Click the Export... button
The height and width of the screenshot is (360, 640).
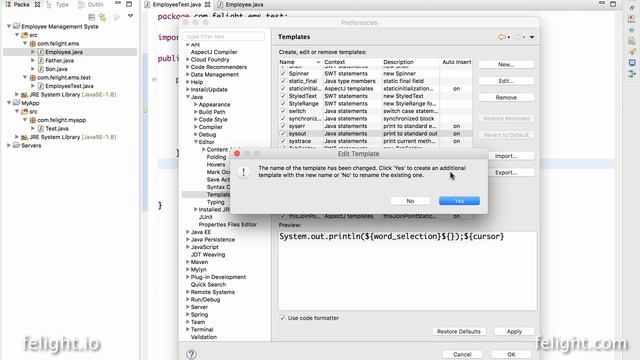(506, 173)
